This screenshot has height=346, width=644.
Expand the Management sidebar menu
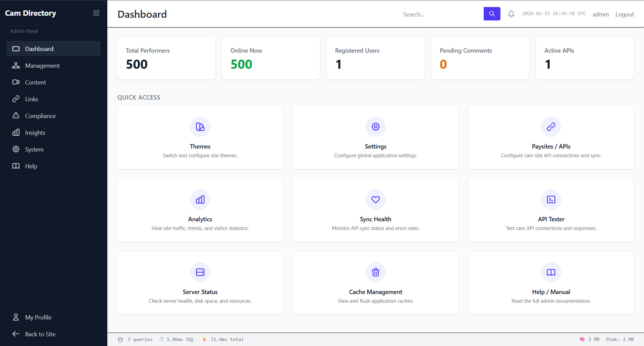[42, 66]
